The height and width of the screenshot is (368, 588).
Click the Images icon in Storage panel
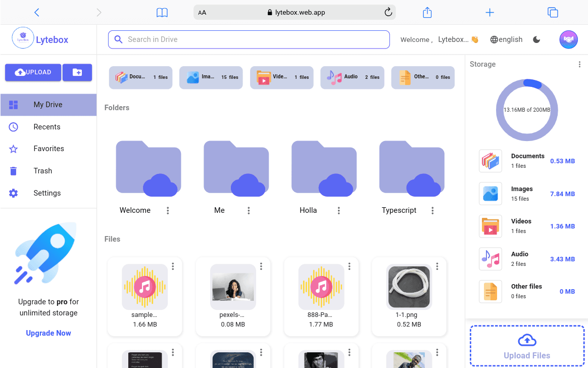click(491, 194)
